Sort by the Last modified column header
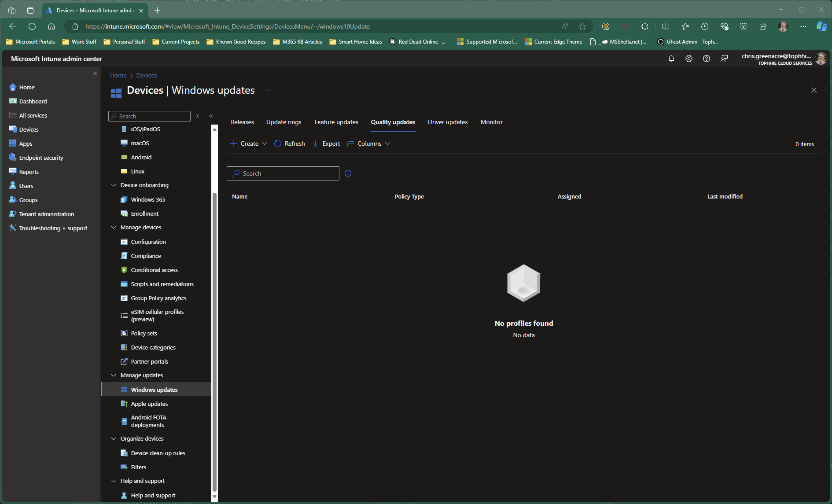Viewport: 832px width, 504px height. (725, 196)
